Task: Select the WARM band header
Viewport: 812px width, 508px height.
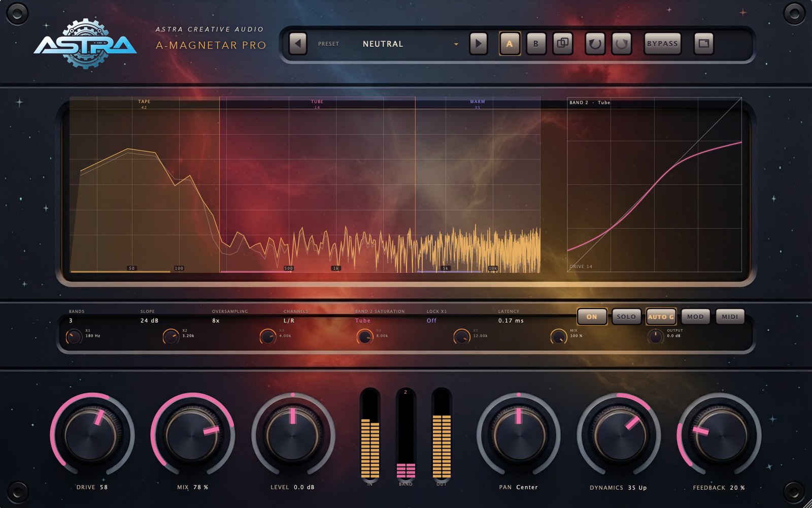Action: [x=478, y=104]
